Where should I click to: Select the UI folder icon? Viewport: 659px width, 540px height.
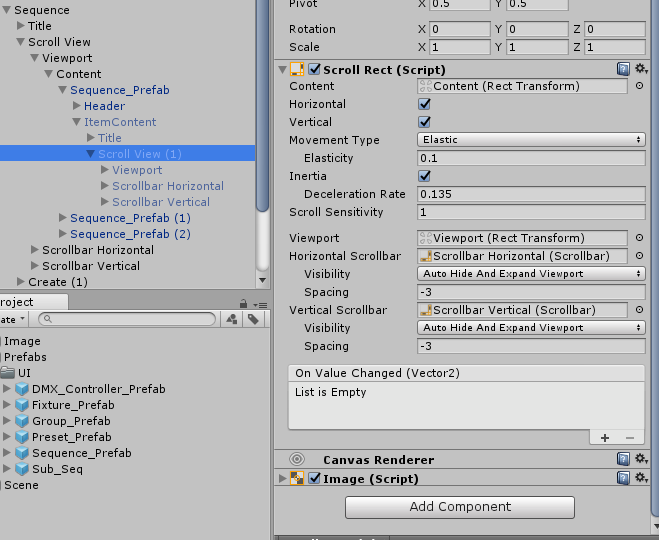click(7, 372)
